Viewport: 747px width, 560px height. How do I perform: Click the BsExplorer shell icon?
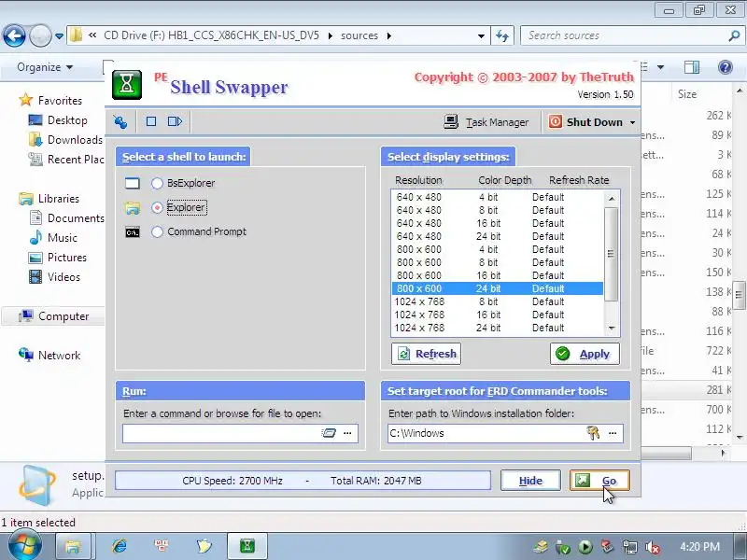(132, 183)
